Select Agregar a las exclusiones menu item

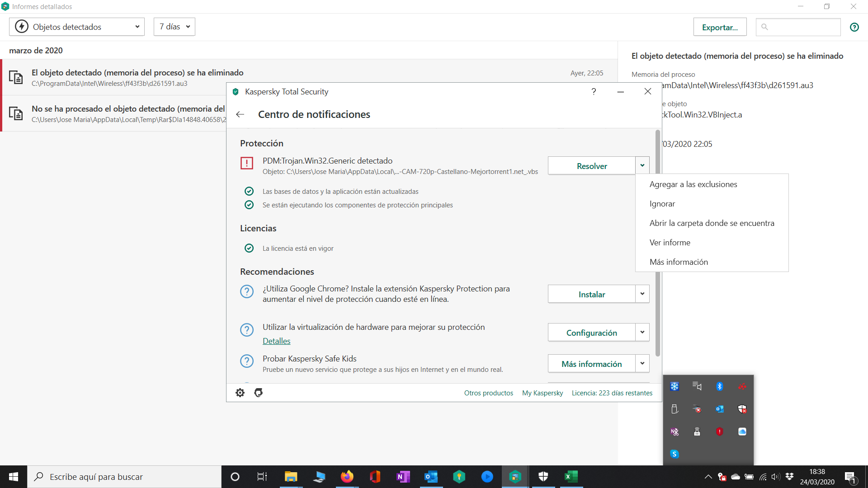[x=693, y=184]
